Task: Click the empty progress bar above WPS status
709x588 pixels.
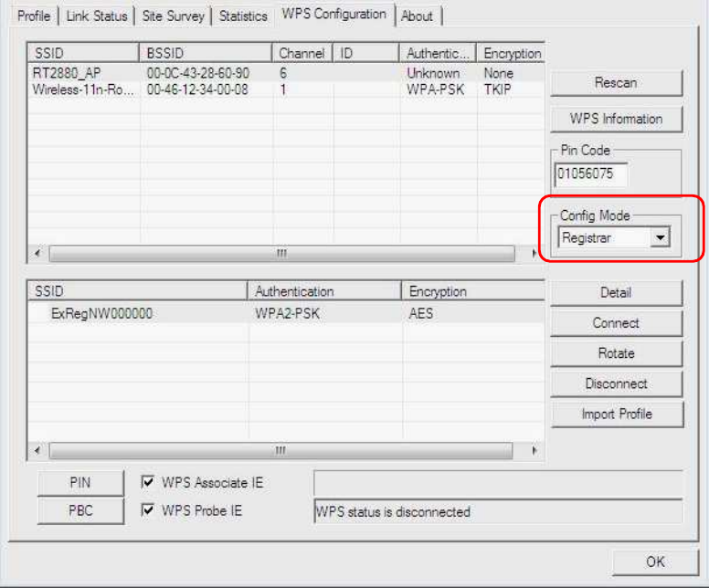Action: tap(498, 483)
